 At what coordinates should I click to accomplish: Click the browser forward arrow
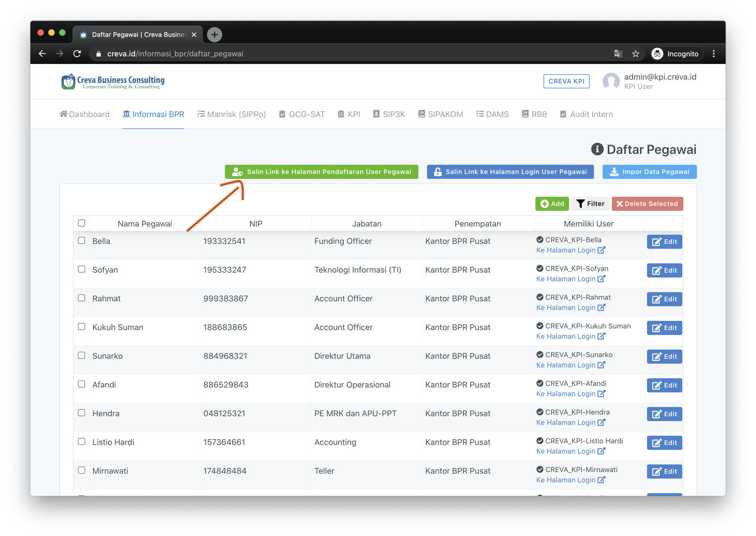click(60, 54)
